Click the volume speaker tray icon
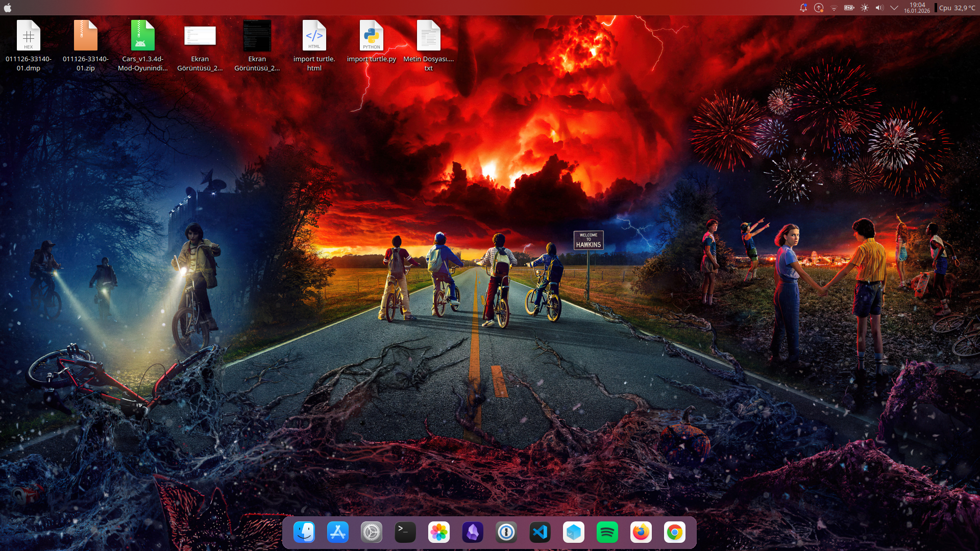This screenshot has width=980, height=551. pyautogui.click(x=879, y=8)
